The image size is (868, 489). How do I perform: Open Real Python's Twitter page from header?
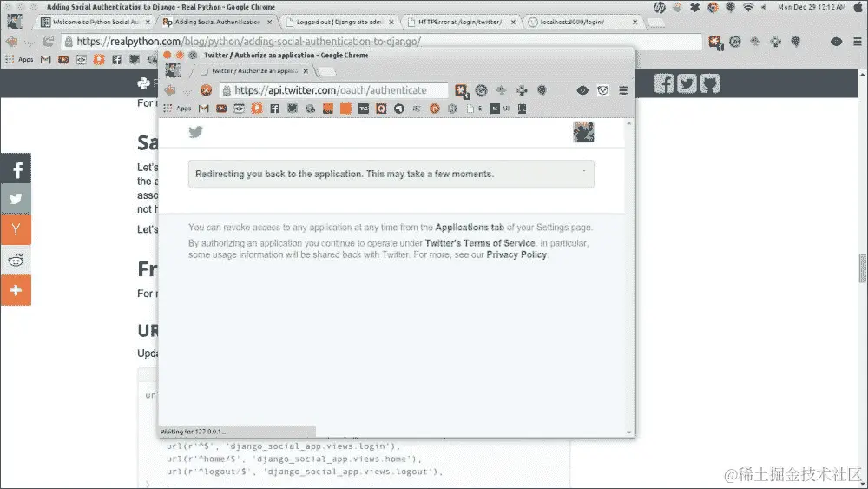[687, 83]
